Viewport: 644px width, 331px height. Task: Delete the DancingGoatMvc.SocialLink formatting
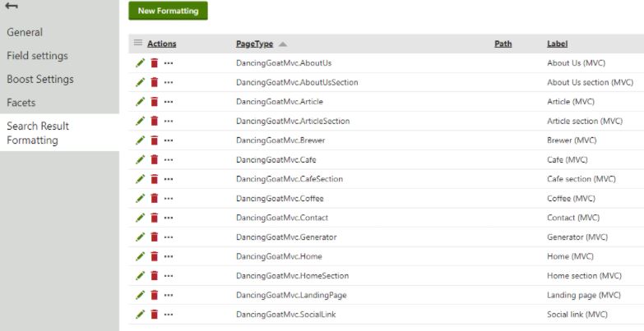(x=155, y=315)
